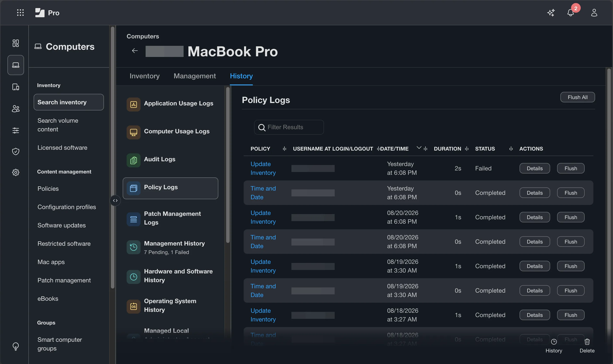The width and height of the screenshot is (613, 364).
Task: Open Policies in Content management
Action: coord(48,189)
